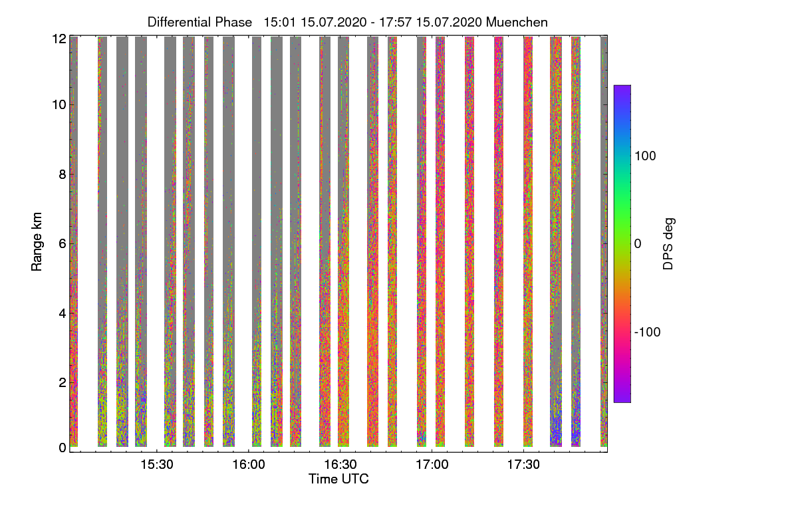Click the colorbar label 100
This screenshot has height=532, width=798.
pyautogui.click(x=645, y=156)
